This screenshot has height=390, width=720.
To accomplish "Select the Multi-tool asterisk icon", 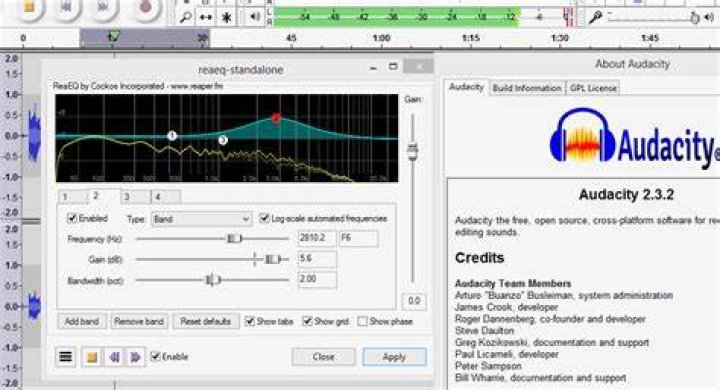I will 226,17.
